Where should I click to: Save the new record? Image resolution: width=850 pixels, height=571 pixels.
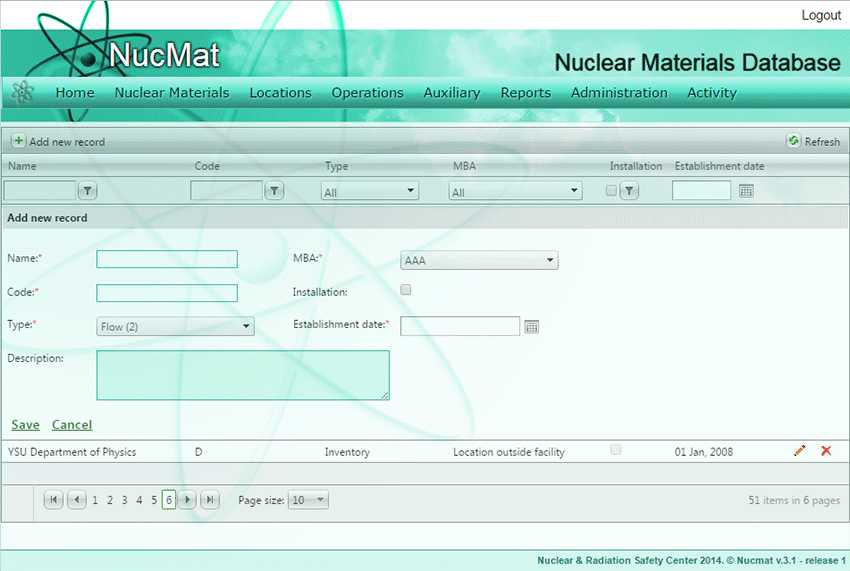[x=25, y=424]
